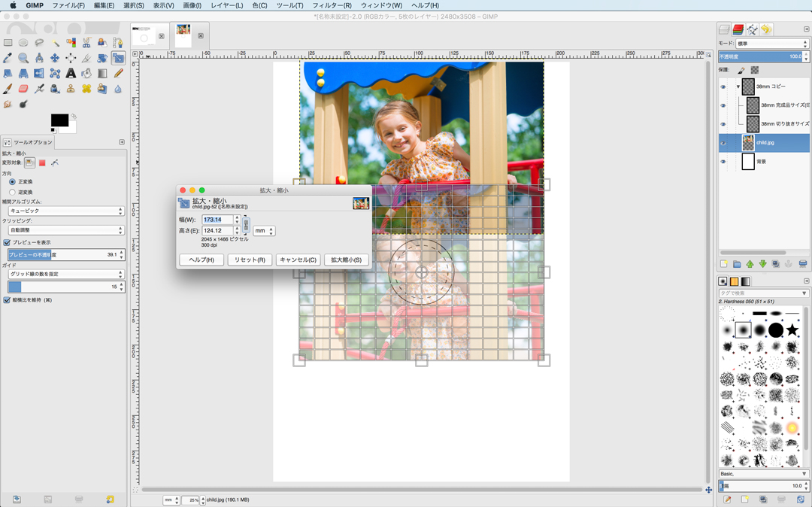Open the フィルター(R) menu
Screen dimensions: 812x507
click(x=332, y=5)
